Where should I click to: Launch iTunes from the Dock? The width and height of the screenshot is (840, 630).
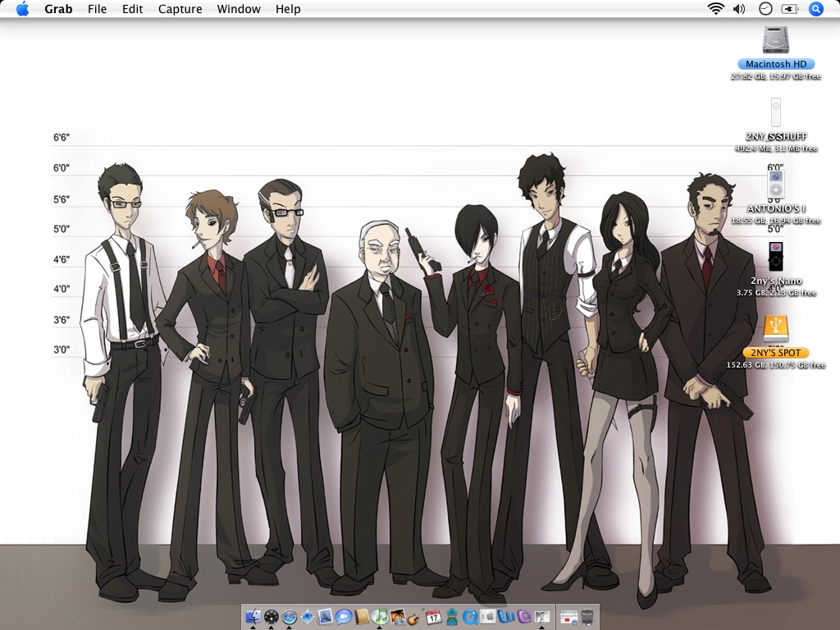[380, 617]
